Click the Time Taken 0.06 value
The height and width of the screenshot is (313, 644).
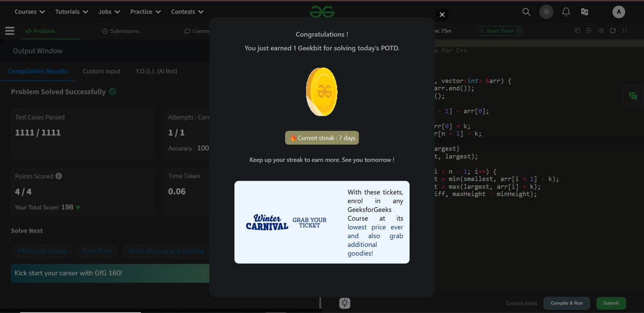[177, 192]
